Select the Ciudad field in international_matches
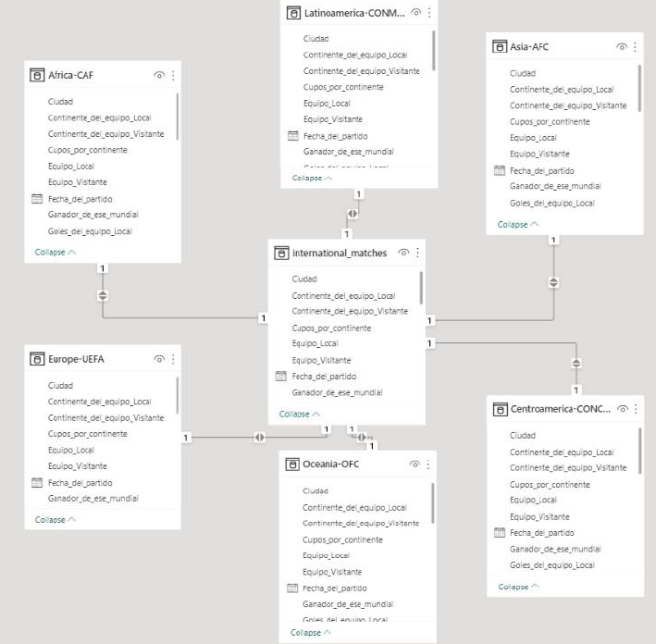The height and width of the screenshot is (644, 656). click(x=304, y=279)
